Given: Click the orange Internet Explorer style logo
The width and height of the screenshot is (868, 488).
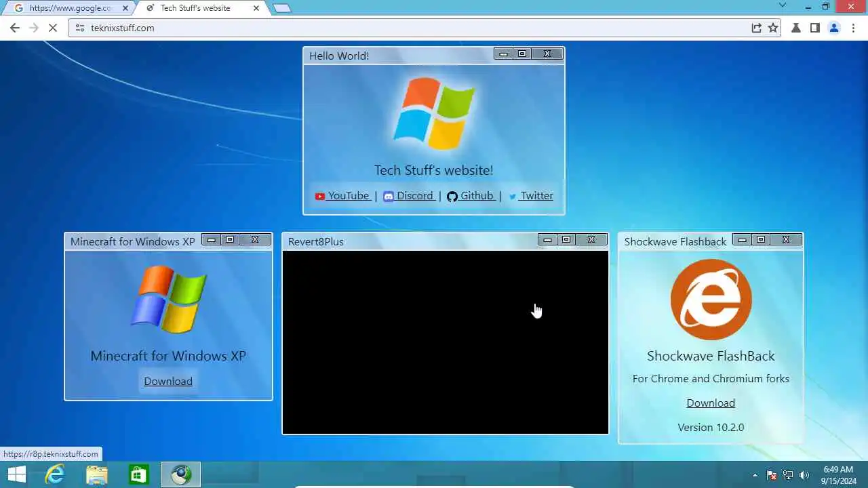Looking at the screenshot, I should [711, 300].
